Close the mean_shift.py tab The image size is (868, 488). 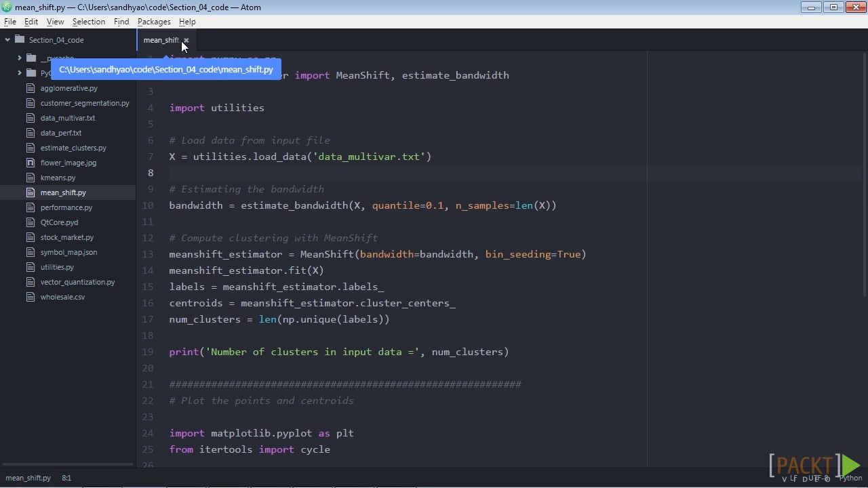[x=186, y=40]
